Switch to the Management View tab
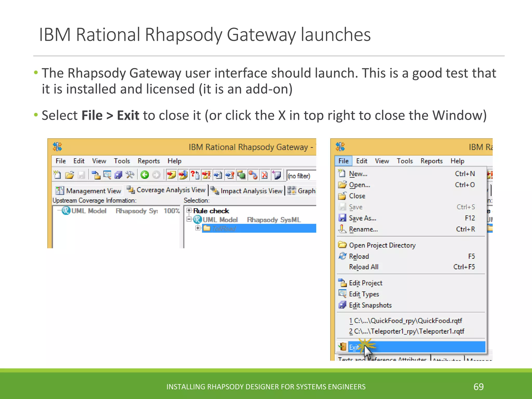The height and width of the screenshot is (399, 532). [x=89, y=191]
